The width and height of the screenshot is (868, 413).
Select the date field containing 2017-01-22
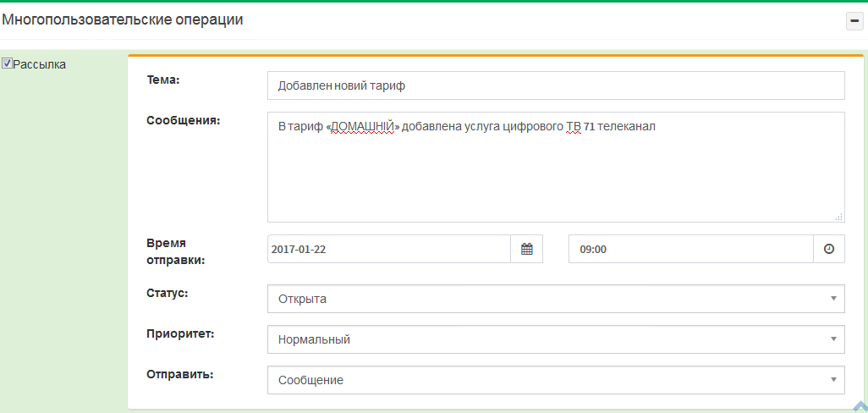point(389,250)
